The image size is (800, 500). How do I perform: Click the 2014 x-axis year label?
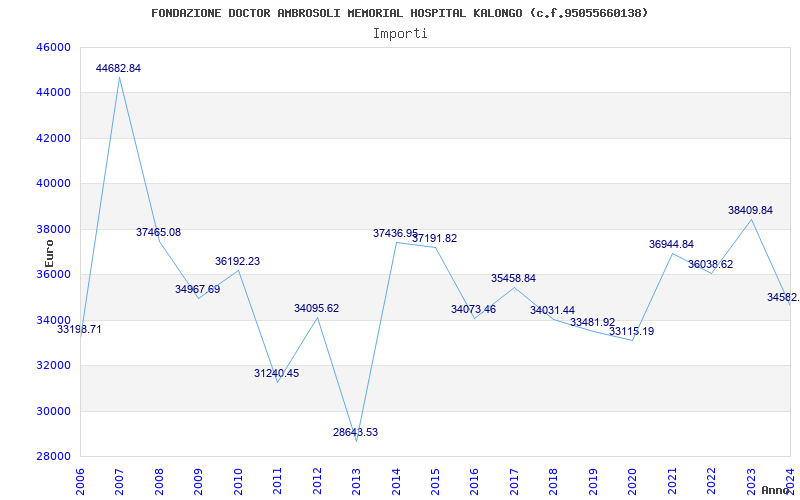tap(395, 482)
